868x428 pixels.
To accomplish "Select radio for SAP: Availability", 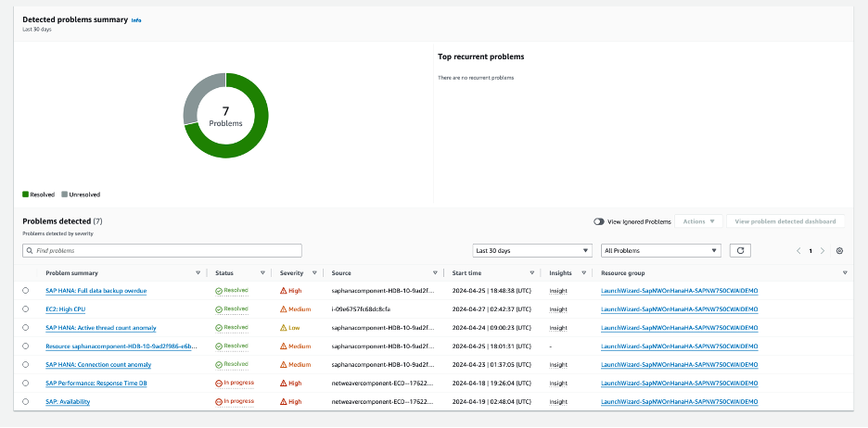I will (x=25, y=401).
